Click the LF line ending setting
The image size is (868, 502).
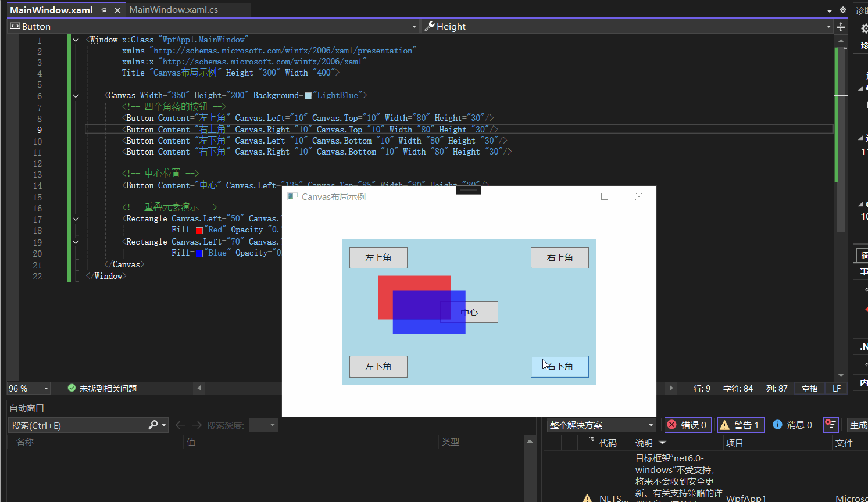pyautogui.click(x=837, y=389)
